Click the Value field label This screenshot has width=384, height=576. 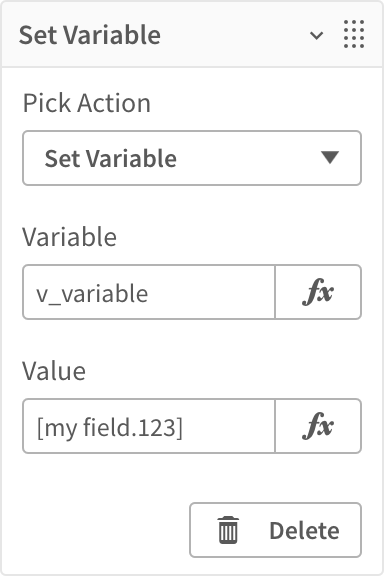(54, 371)
